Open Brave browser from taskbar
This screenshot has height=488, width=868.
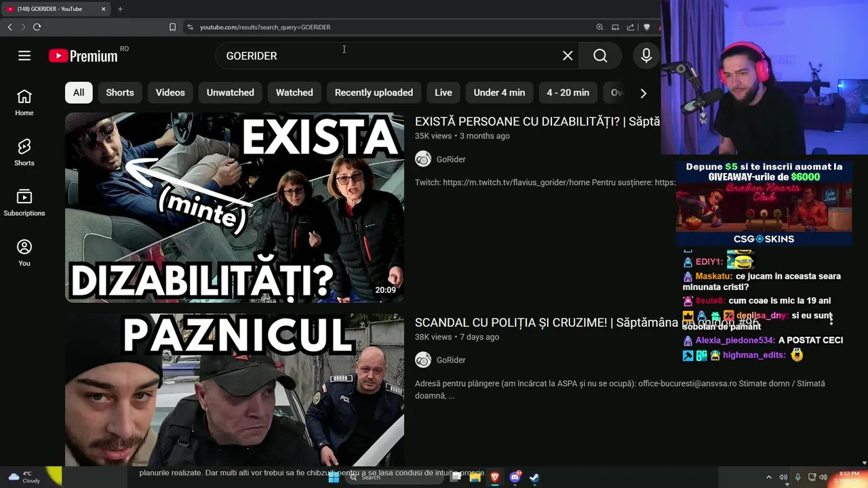(495, 477)
